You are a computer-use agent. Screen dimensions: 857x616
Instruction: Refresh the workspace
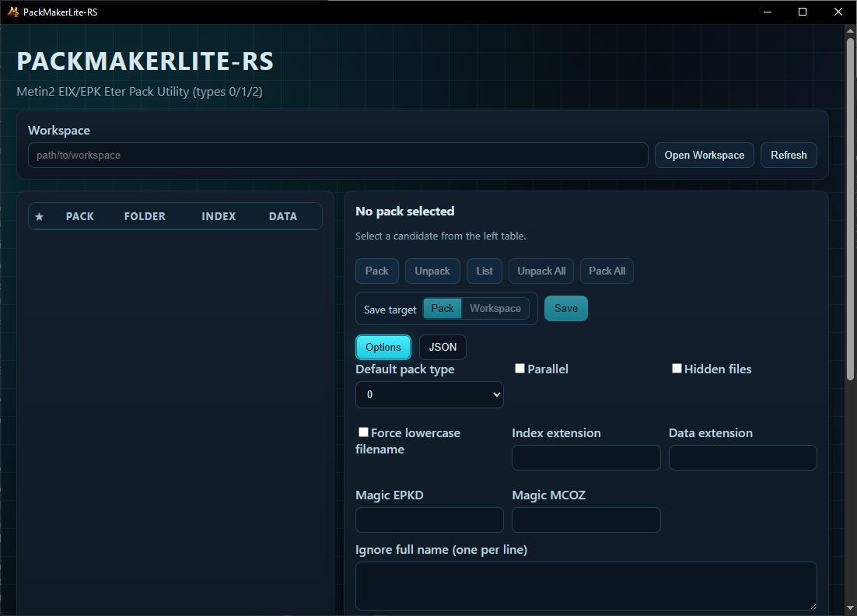pos(789,155)
